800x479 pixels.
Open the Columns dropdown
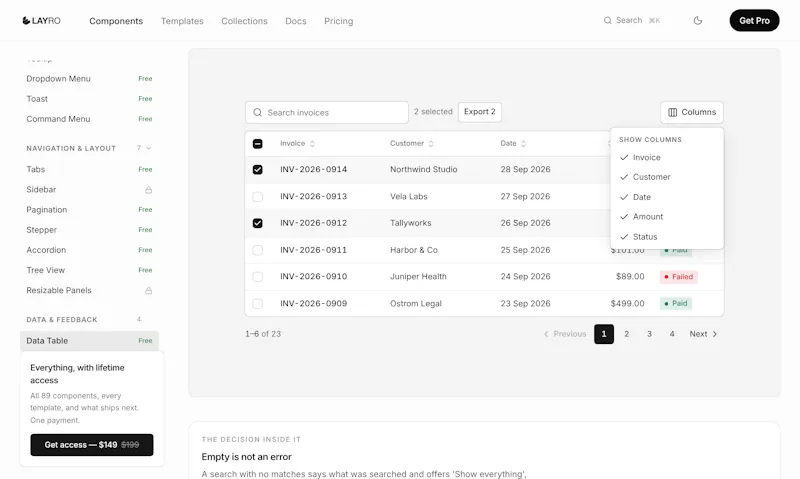(692, 112)
